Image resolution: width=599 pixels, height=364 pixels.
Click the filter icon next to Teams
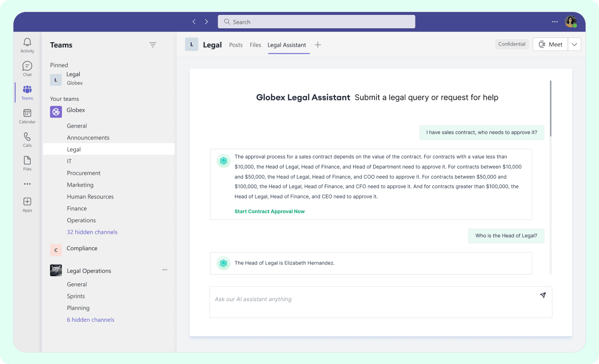coord(153,45)
